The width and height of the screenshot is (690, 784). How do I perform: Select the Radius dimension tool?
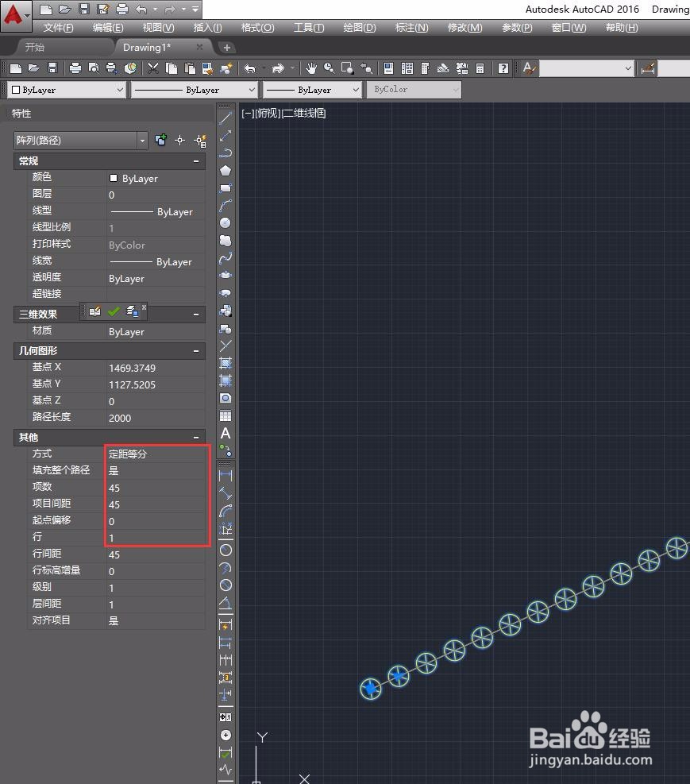[226, 550]
